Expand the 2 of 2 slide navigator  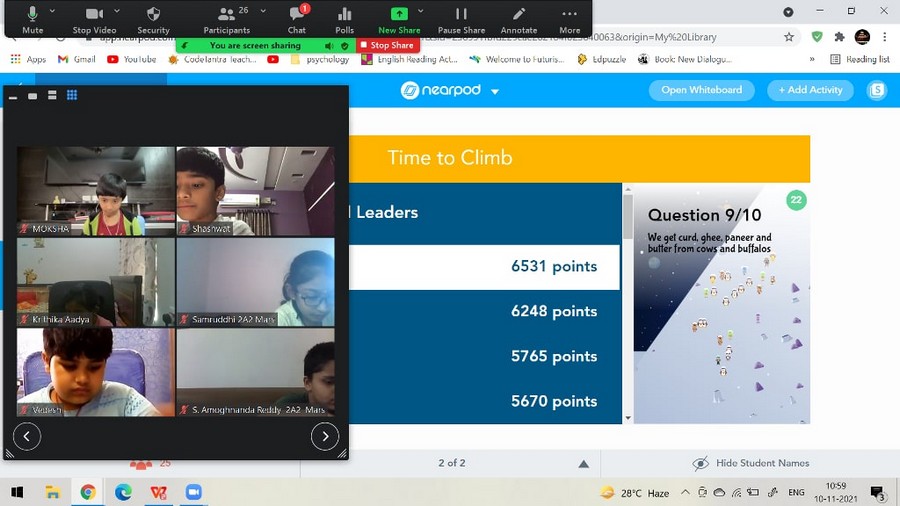click(583, 464)
